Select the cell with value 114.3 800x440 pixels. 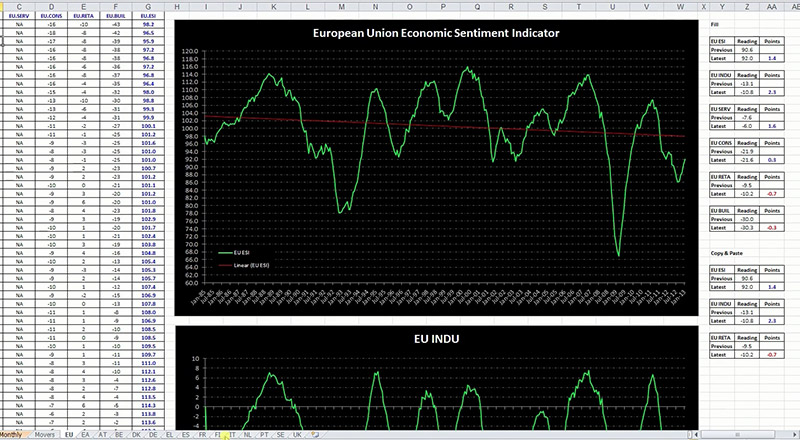tap(148, 405)
